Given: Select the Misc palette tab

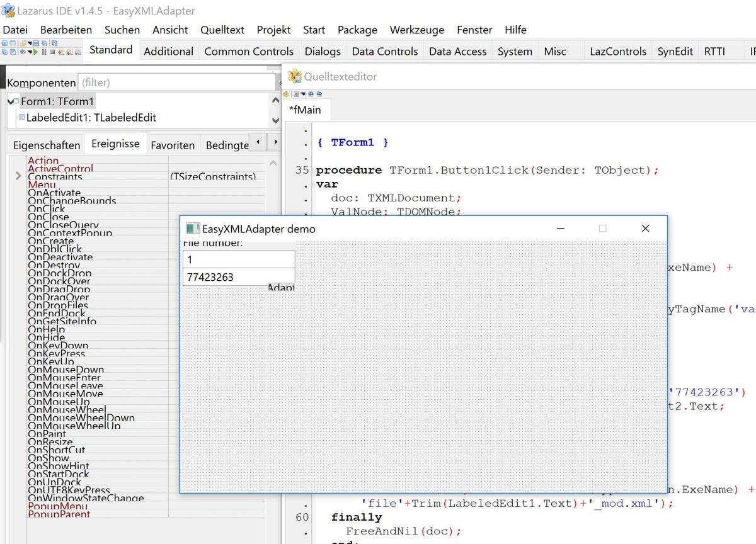Looking at the screenshot, I should tap(555, 52).
